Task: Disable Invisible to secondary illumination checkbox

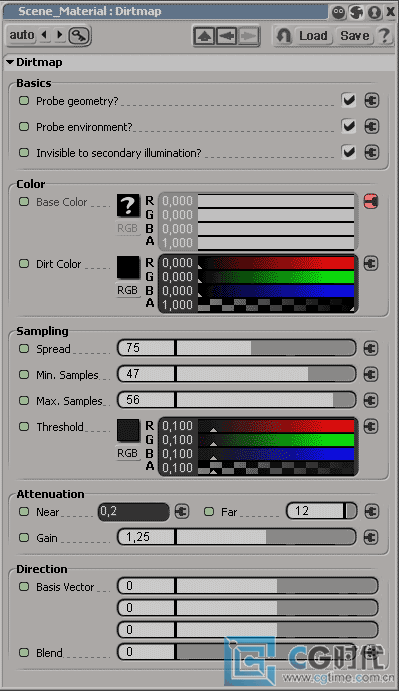Action: [x=349, y=152]
